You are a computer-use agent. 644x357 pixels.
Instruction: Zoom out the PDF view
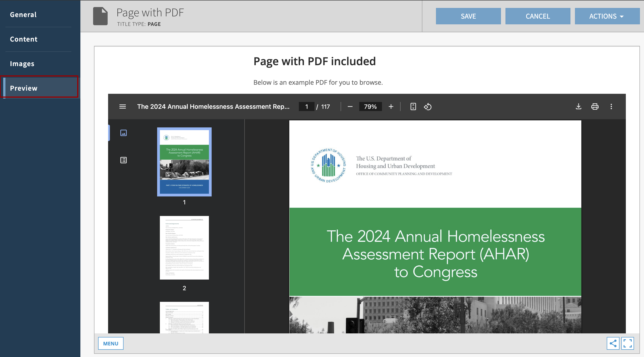(350, 107)
